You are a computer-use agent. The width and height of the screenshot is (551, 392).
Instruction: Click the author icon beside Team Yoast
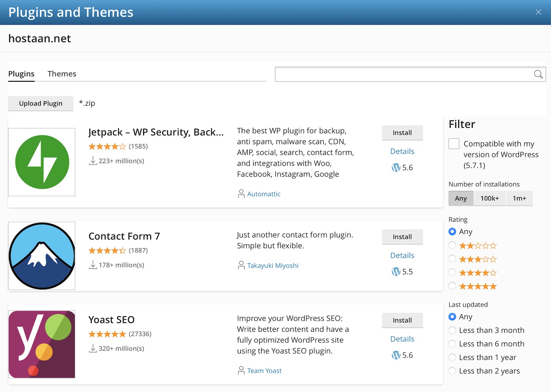pos(241,370)
